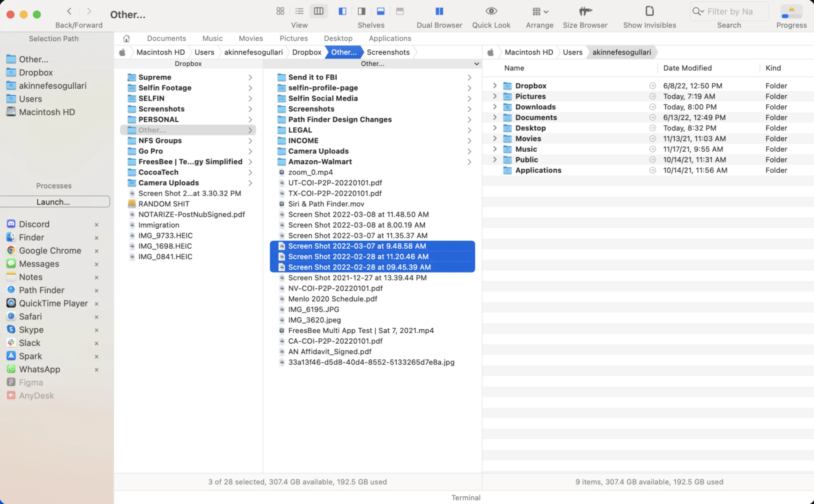The width and height of the screenshot is (814, 504).
Task: Expand the Downloads folder disclosure arrow
Action: click(494, 107)
